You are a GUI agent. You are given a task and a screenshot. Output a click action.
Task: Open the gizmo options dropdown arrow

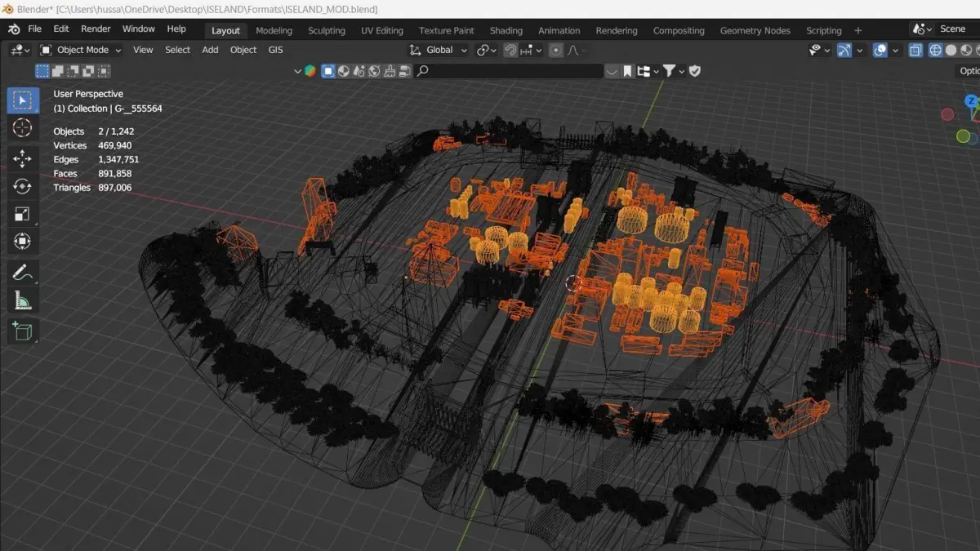(x=859, y=50)
